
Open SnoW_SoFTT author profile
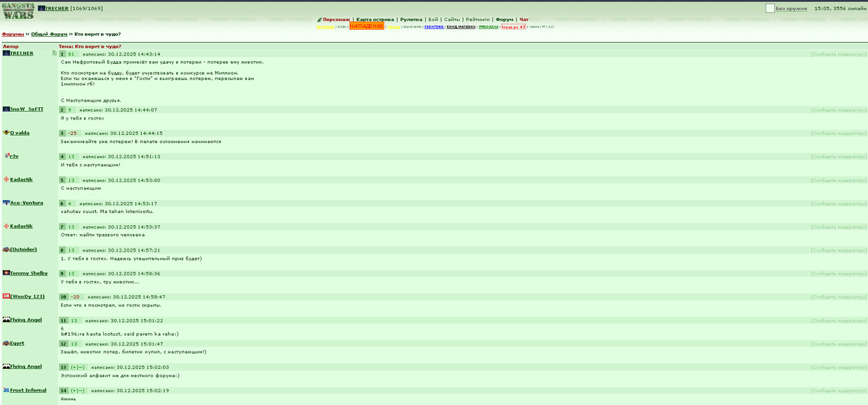click(26, 109)
